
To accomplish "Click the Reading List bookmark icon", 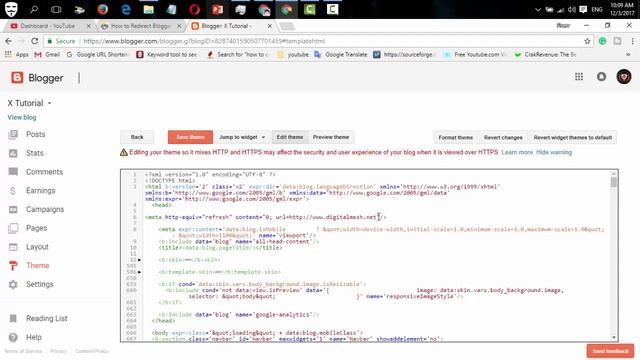I will tap(13, 318).
